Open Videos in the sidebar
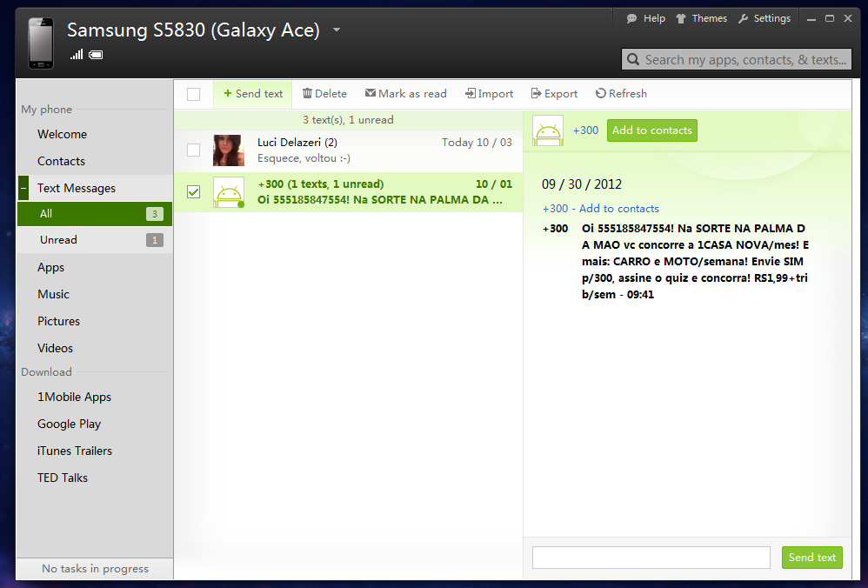This screenshot has height=588, width=868. pos(56,348)
